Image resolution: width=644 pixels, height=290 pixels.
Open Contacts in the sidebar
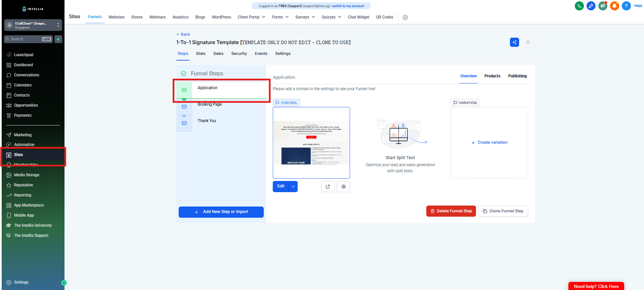22,95
